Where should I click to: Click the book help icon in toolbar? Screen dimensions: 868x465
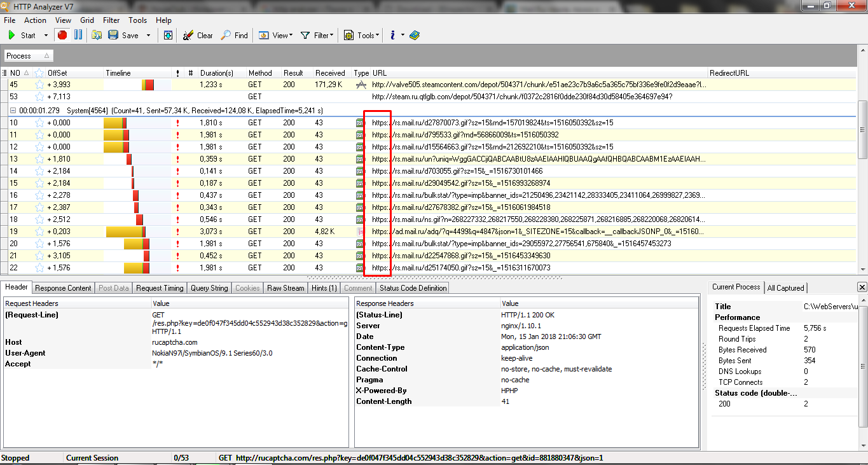tap(415, 35)
